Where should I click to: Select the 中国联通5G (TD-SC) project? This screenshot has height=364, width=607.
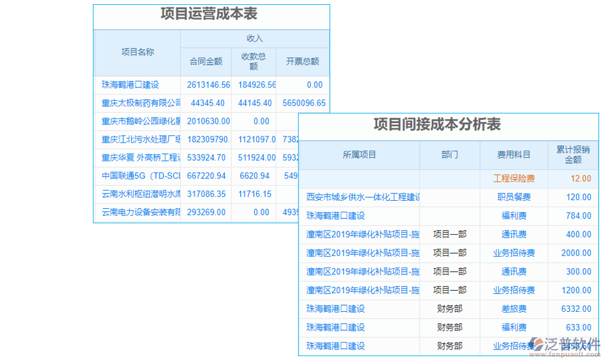point(135,175)
